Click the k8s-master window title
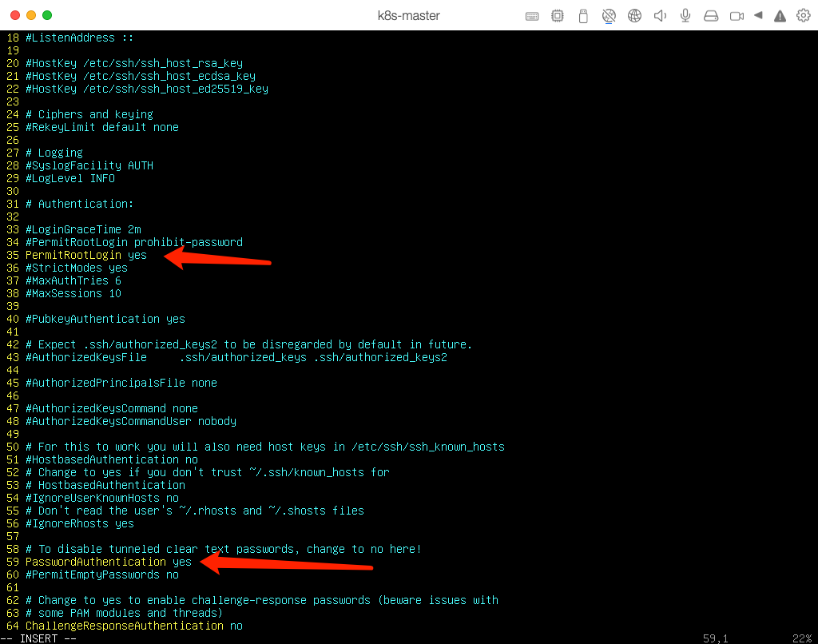Viewport: 818px width, 644px height. pyautogui.click(x=408, y=16)
